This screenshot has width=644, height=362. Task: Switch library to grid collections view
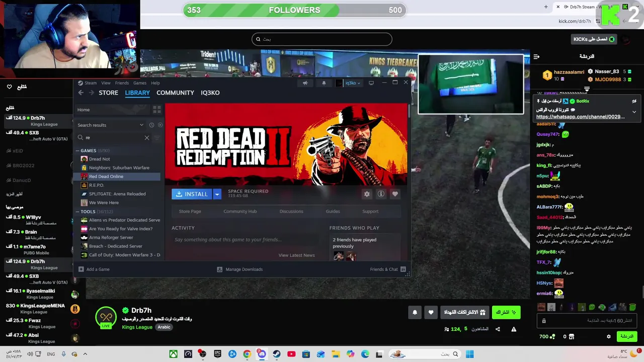tap(156, 110)
